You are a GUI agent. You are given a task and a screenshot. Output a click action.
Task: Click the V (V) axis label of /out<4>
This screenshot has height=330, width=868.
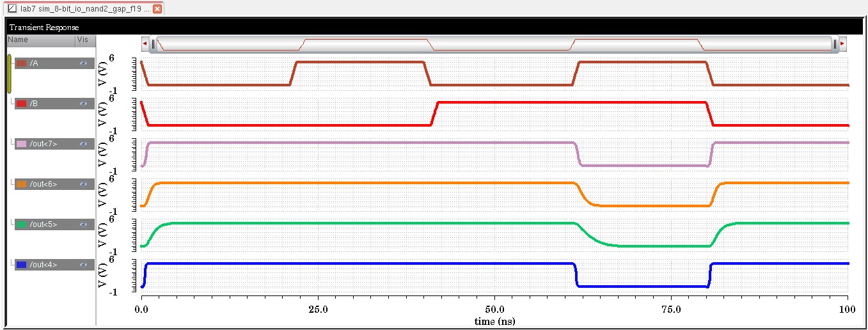click(x=103, y=275)
